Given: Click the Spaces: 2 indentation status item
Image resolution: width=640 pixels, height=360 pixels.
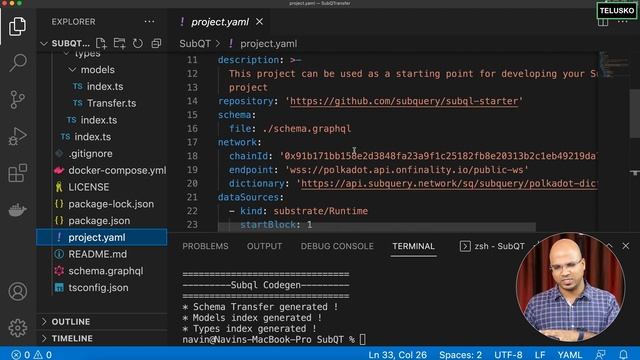Looking at the screenshot, I should pyautogui.click(x=460, y=354).
